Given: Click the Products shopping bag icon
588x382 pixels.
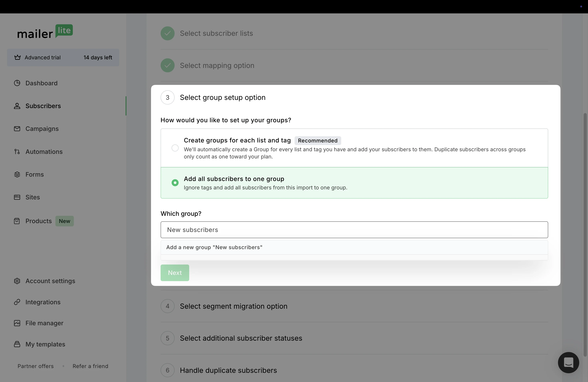Looking at the screenshot, I should (17, 221).
